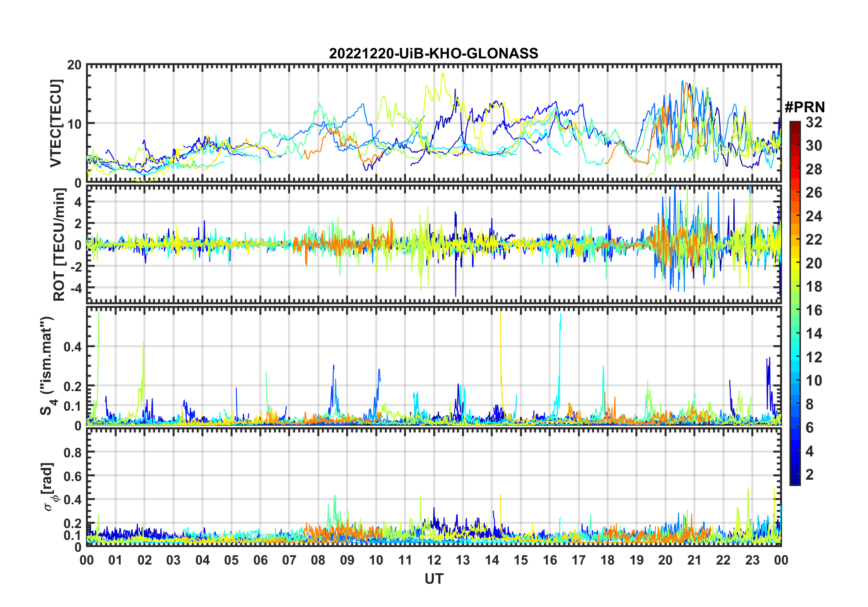
Task: Select colorbar tick label 28
Action: [x=814, y=169]
